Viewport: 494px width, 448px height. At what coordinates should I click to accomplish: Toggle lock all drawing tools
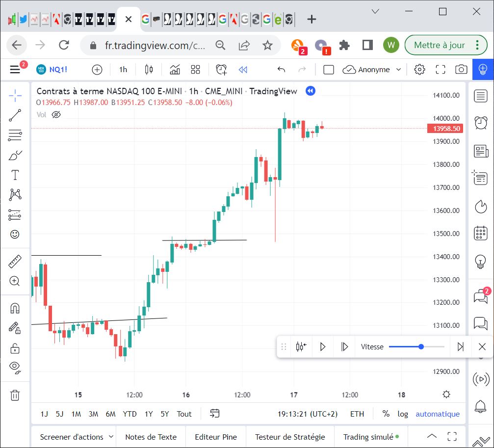[15, 348]
